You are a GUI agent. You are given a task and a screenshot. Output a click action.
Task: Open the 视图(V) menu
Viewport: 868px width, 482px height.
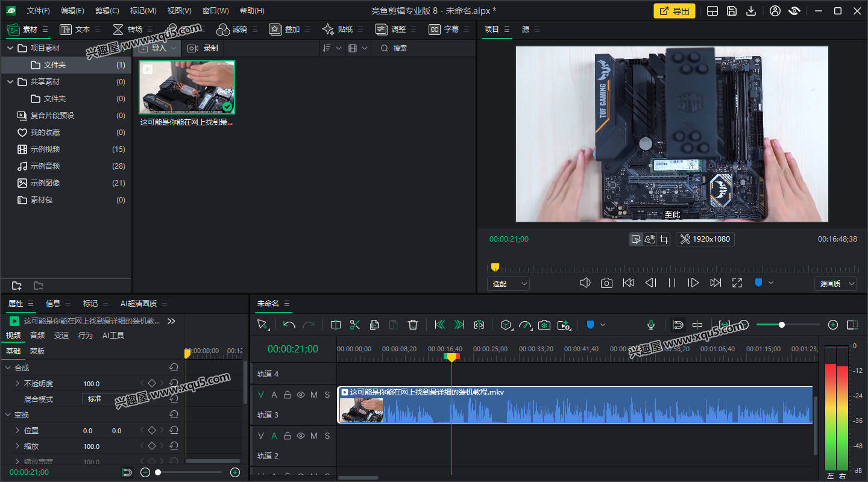point(179,11)
